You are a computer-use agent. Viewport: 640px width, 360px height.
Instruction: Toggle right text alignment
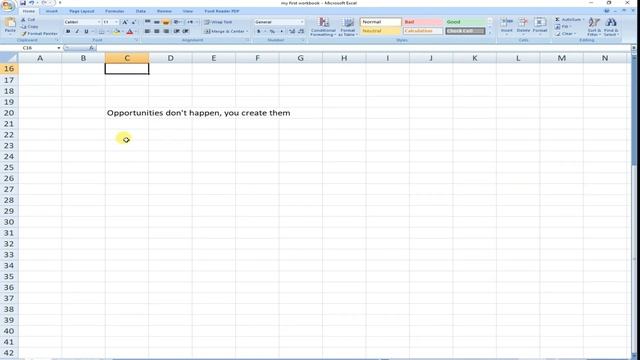166,31
